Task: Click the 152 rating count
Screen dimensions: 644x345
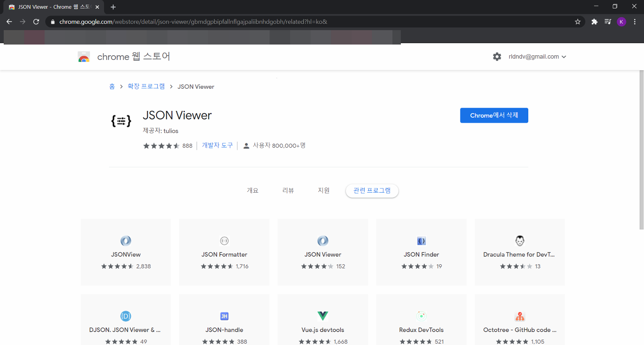Action: point(340,266)
